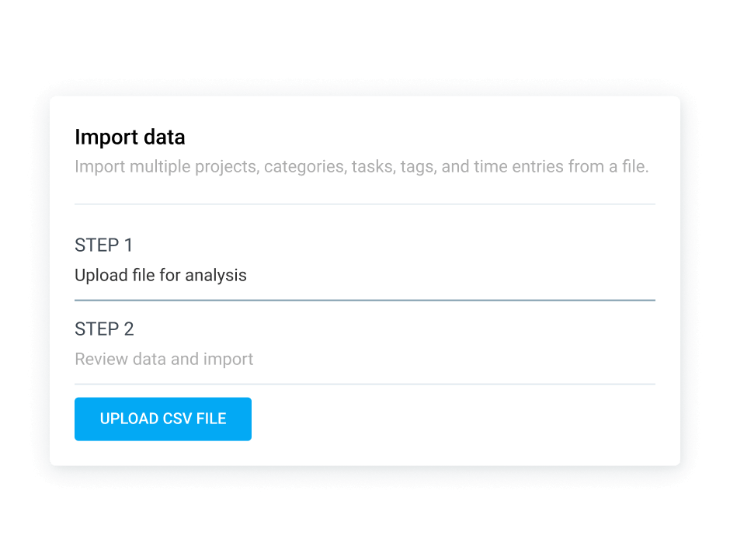Click the active underline beneath Step 1

pos(365,300)
